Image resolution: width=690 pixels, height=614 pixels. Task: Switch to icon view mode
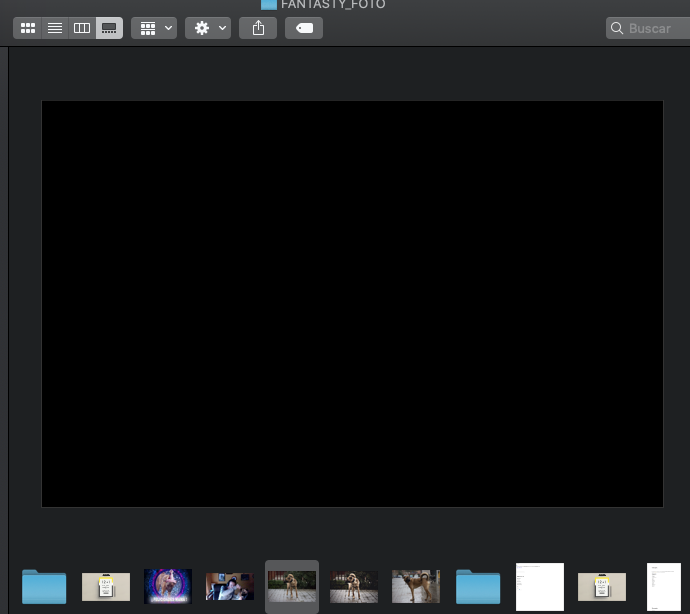coord(28,28)
